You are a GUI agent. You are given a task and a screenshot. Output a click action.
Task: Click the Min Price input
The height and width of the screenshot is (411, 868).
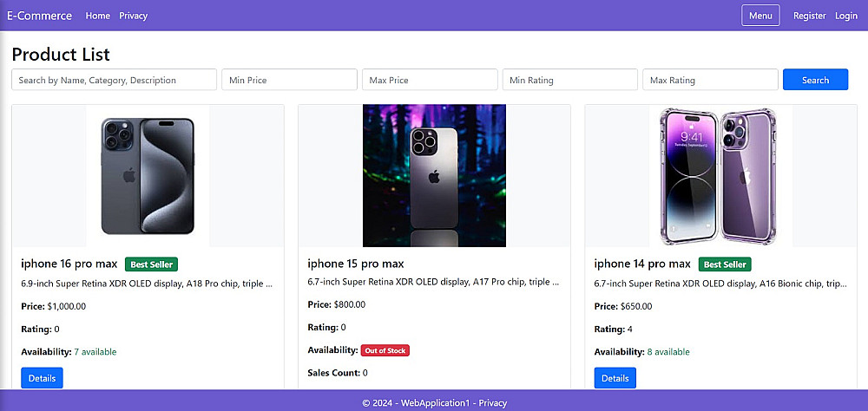290,80
